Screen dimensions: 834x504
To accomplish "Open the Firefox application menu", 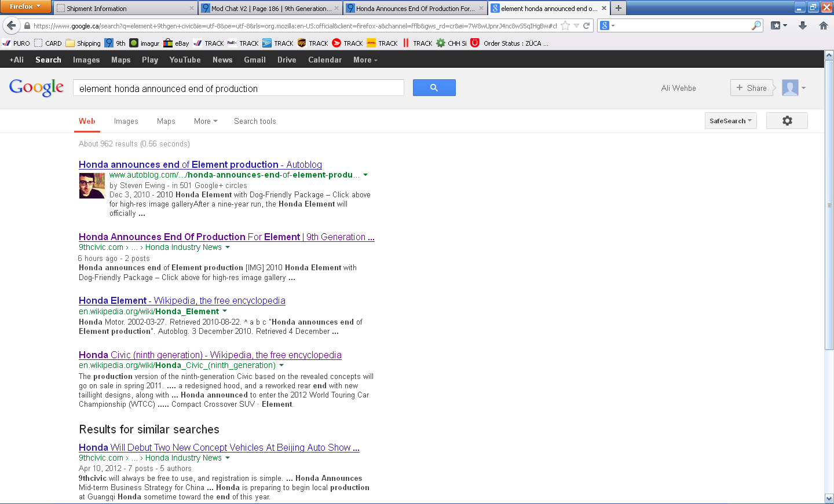I will tap(25, 6).
